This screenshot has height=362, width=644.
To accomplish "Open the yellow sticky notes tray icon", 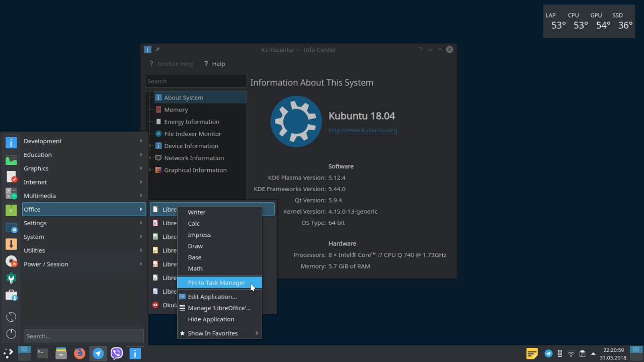I will [532, 353].
